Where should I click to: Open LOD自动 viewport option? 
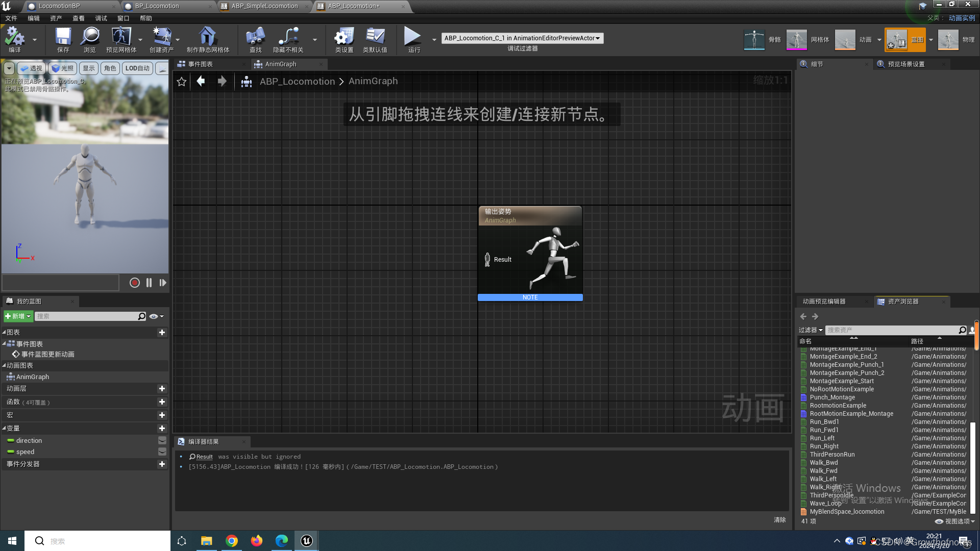point(137,68)
